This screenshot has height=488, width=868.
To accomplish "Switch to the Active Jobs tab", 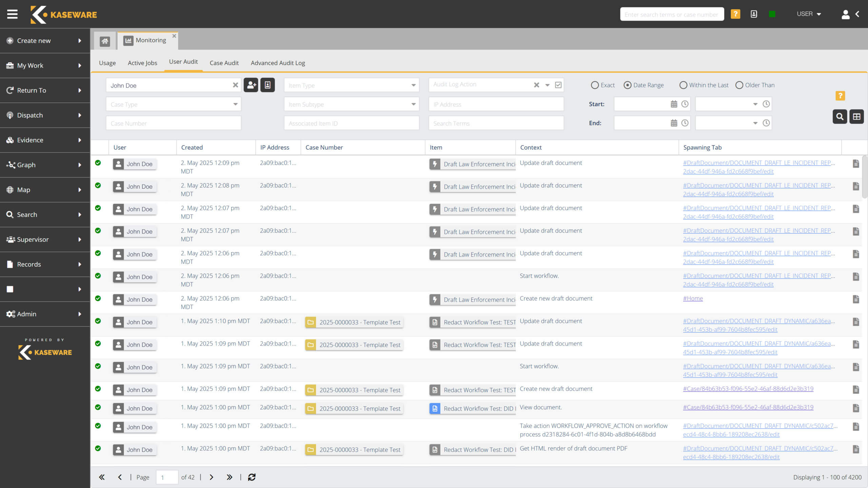I will pos(142,63).
